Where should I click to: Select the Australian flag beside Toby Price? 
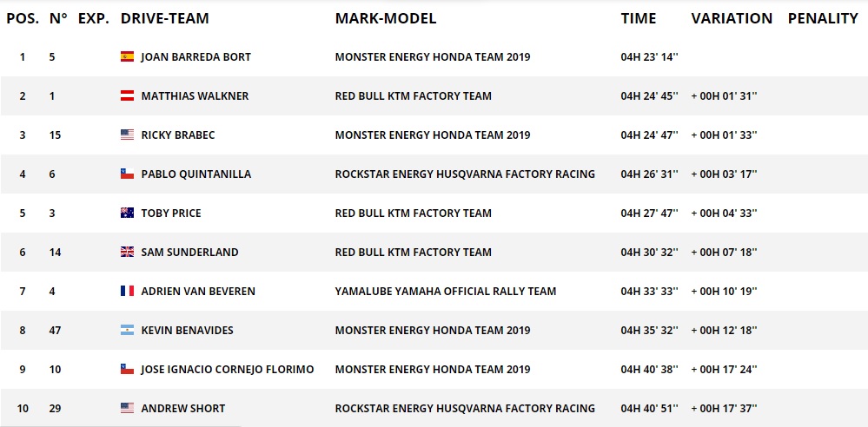click(128, 213)
